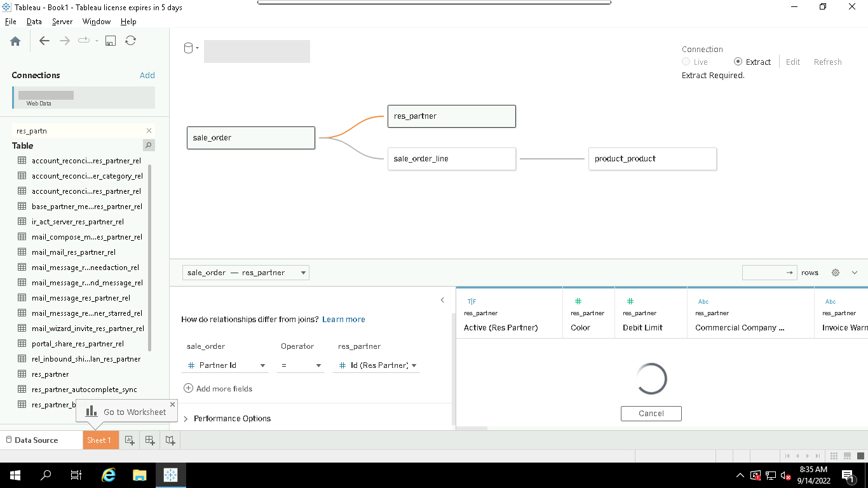This screenshot has height=488, width=868.
Task: Click the refresh data source icon
Action: pyautogui.click(x=130, y=41)
